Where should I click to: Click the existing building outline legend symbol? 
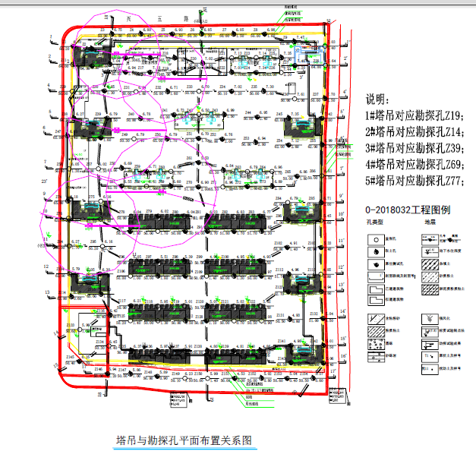[376, 289]
